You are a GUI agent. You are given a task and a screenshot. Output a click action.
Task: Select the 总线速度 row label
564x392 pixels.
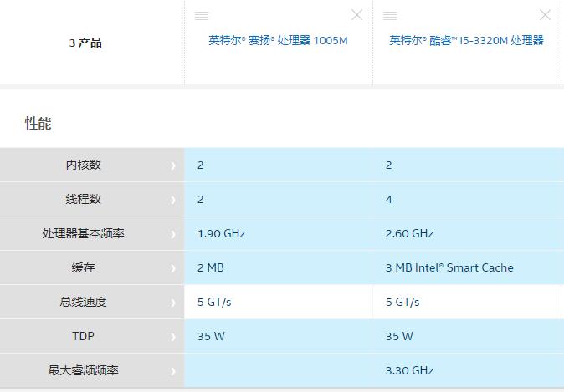(83, 302)
